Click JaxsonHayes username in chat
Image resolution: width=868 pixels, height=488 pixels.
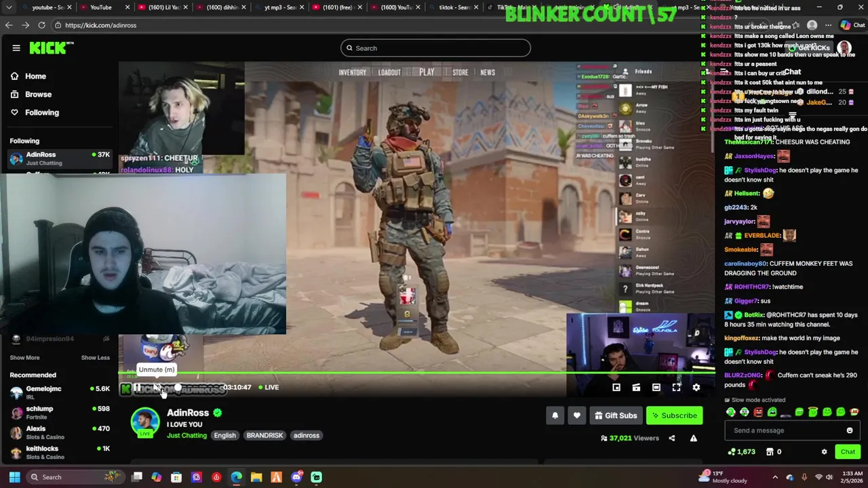[754, 157]
